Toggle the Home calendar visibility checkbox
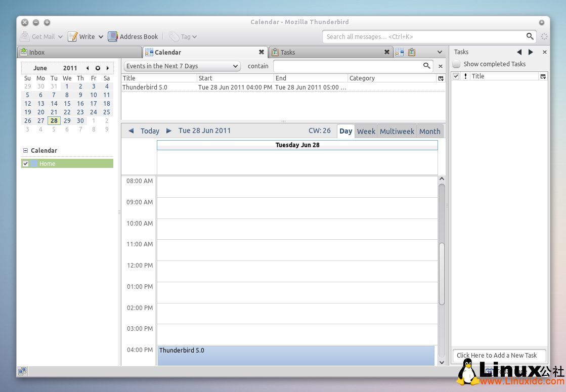 point(25,163)
